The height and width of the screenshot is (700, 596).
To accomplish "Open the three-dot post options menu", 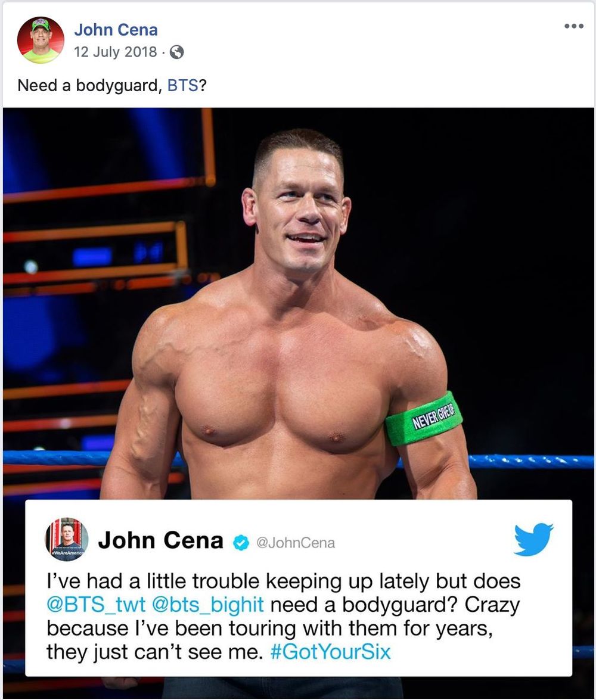I will [574, 26].
